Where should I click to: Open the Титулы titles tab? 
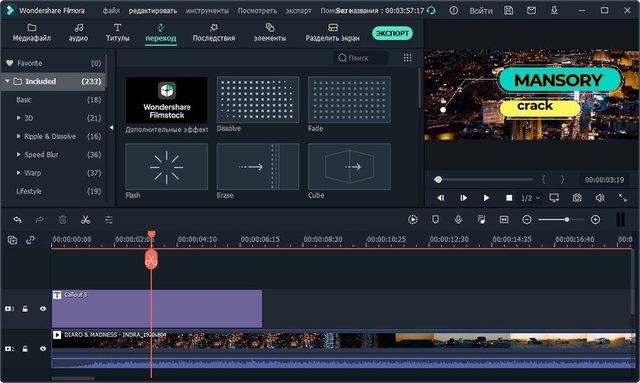(118, 33)
